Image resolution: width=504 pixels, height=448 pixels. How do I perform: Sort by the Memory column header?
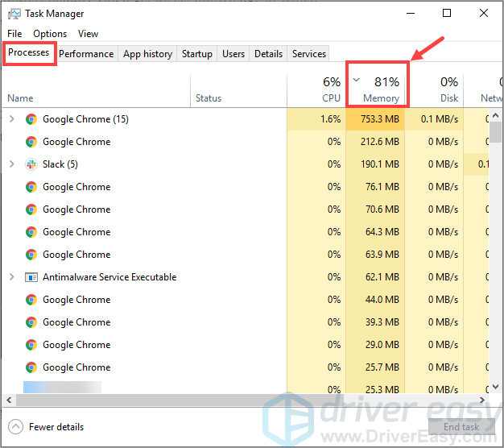[375, 91]
